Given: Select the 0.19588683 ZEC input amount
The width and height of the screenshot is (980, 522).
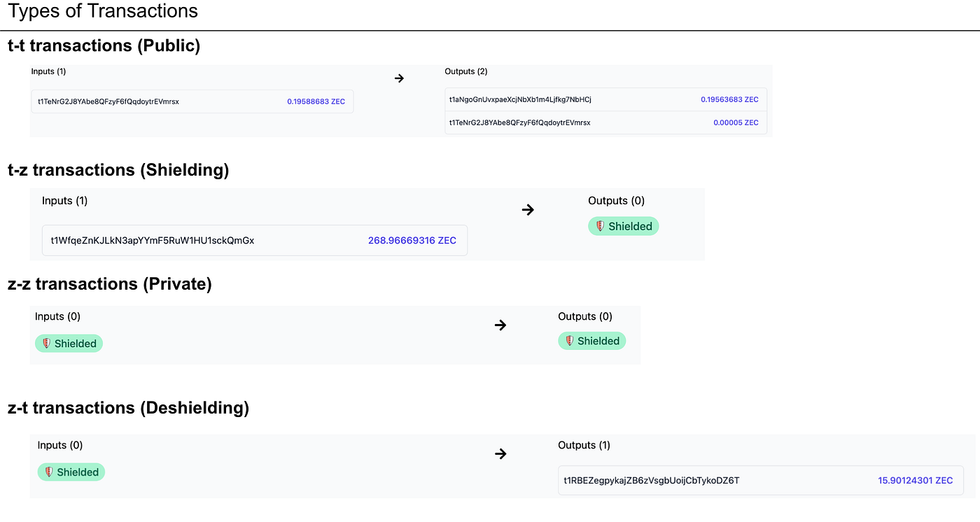Looking at the screenshot, I should pos(316,101).
